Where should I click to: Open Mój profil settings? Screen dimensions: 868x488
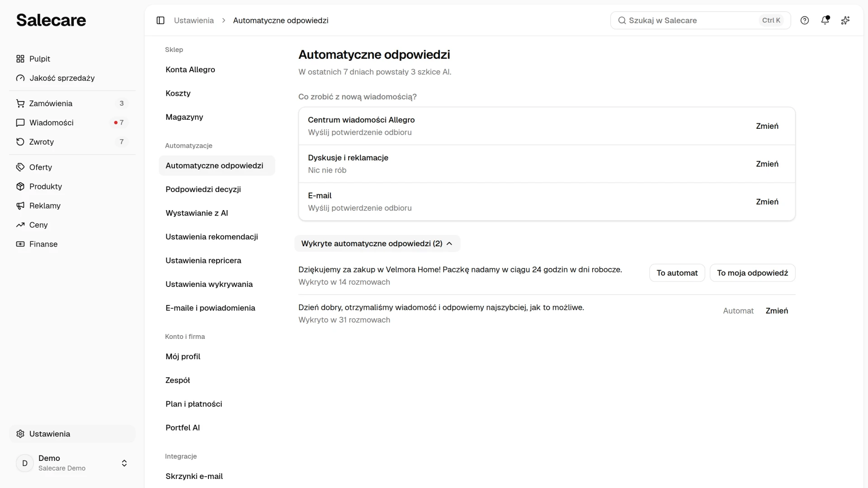[217, 357]
